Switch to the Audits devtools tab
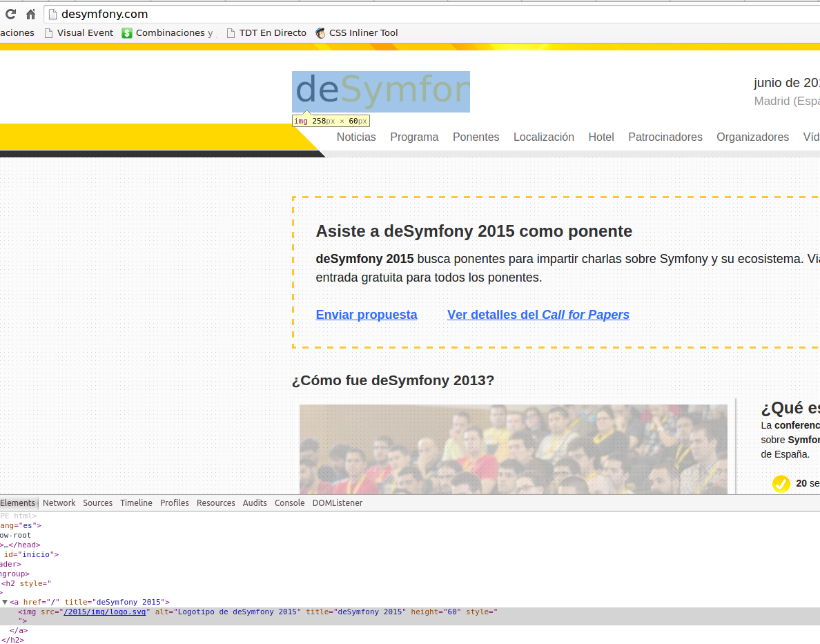820x644 pixels. 255,502
